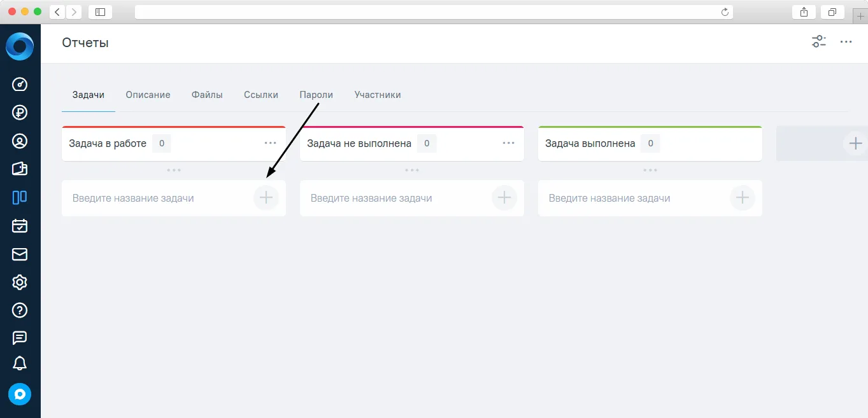Add a new column with the plus button
Screen dimensions: 868x418
click(855, 143)
